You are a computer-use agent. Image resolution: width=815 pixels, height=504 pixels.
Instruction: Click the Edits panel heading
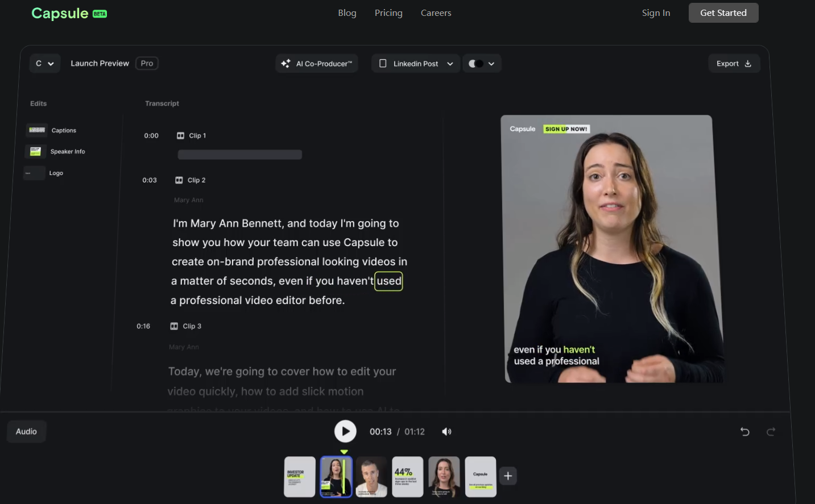(x=39, y=103)
